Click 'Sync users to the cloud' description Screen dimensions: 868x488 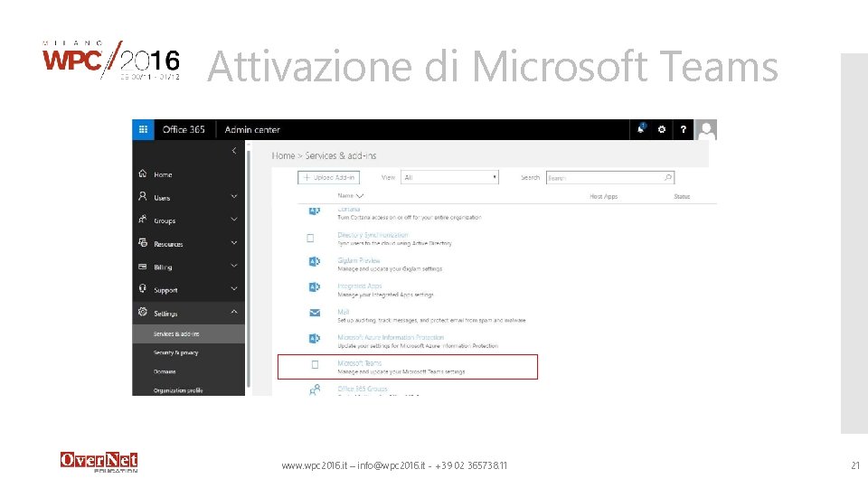pos(395,243)
